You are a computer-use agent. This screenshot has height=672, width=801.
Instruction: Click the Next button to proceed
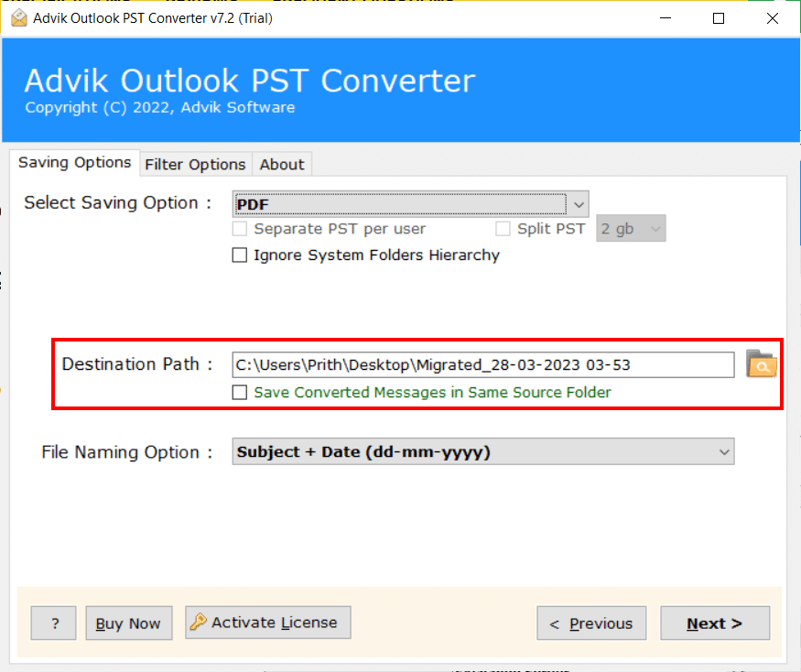tap(714, 623)
